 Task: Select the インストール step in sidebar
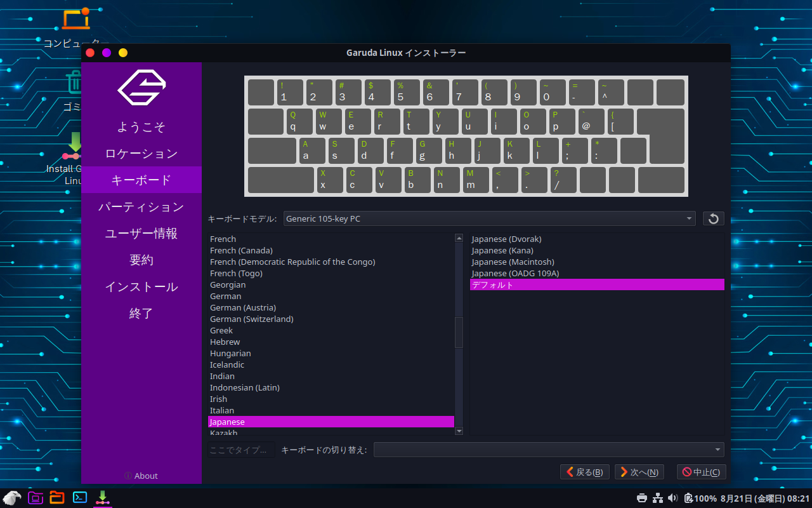(x=141, y=287)
